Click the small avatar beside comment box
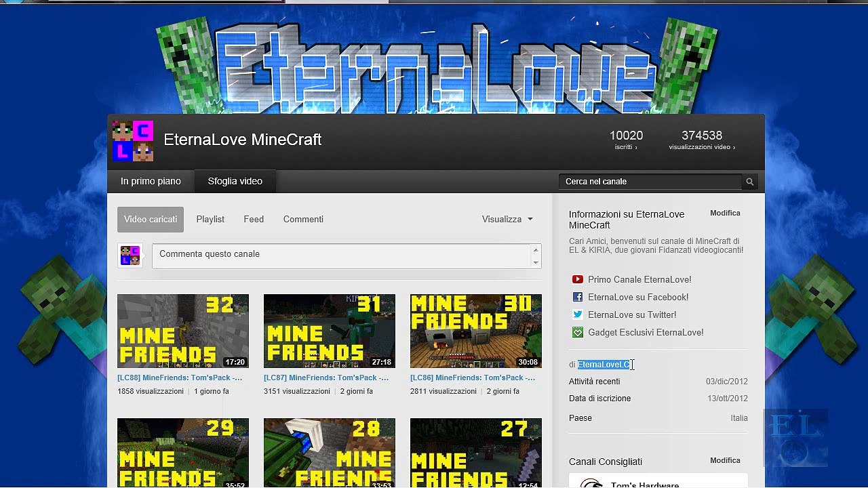Screen dimensions: 868x488 pos(130,256)
